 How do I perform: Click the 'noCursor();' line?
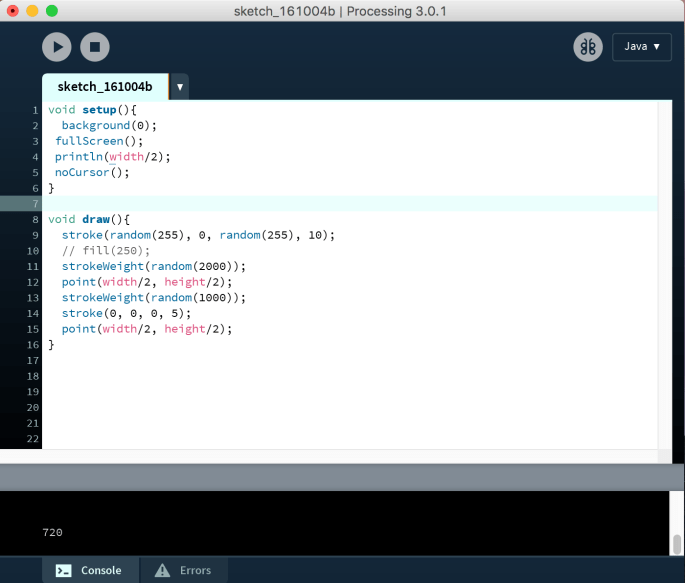pos(92,172)
